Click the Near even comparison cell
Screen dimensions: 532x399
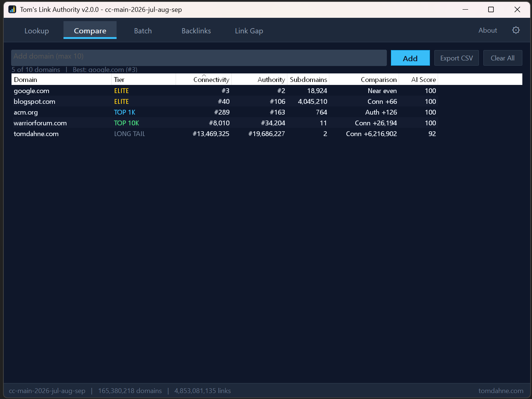(x=382, y=91)
